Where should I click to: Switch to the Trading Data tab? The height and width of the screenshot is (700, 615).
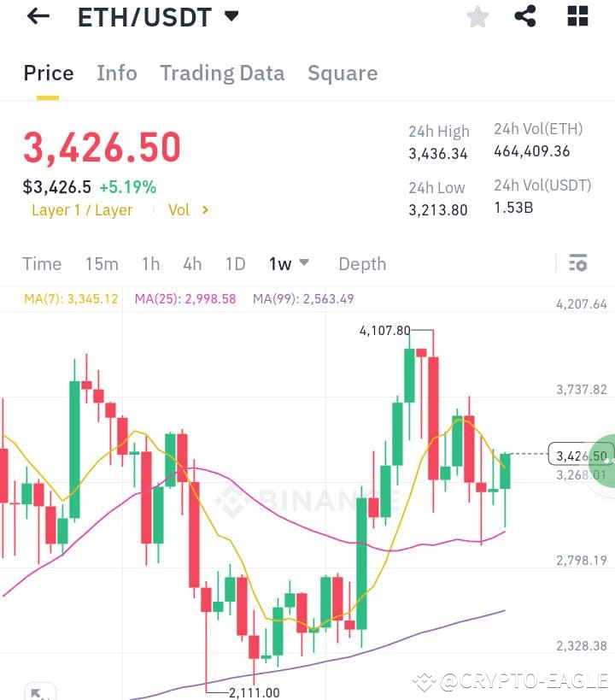(x=222, y=74)
